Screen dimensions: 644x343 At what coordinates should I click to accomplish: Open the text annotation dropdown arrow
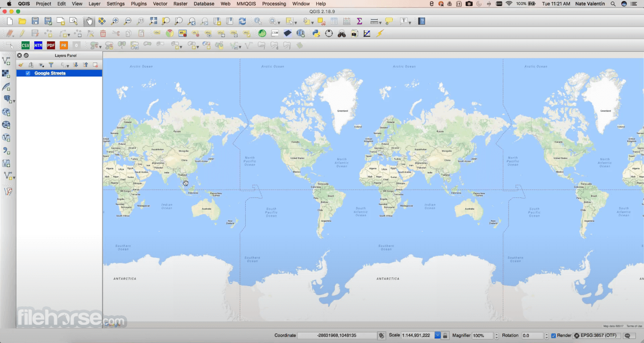tap(410, 22)
